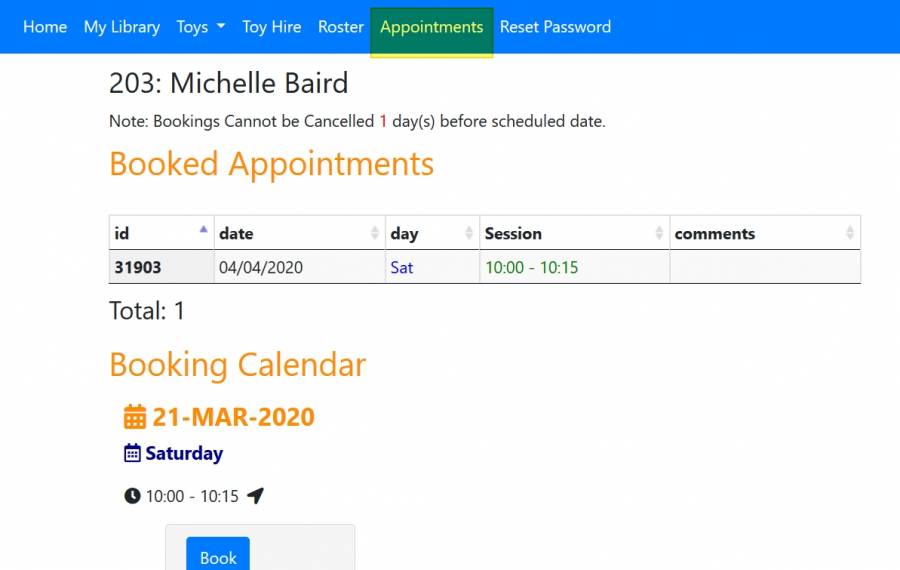900x570 pixels.
Task: Sort table by comments column arrows
Action: point(850,233)
